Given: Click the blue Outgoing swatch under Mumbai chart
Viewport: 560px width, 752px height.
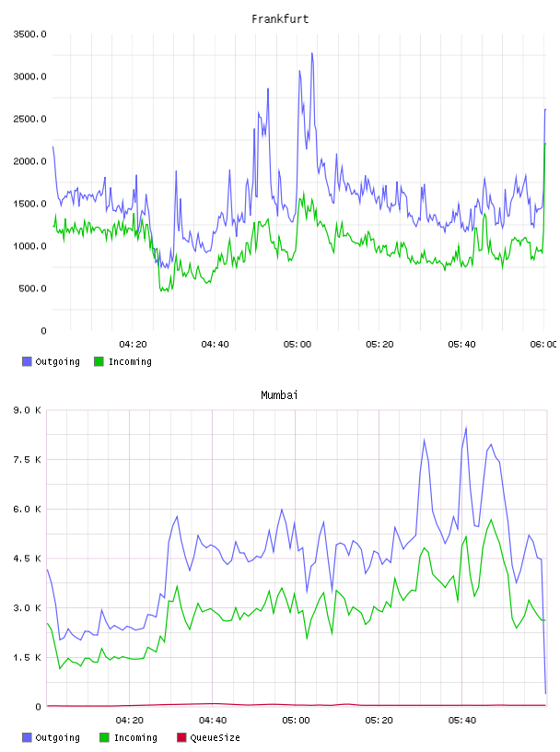Looking at the screenshot, I should coord(27,737).
